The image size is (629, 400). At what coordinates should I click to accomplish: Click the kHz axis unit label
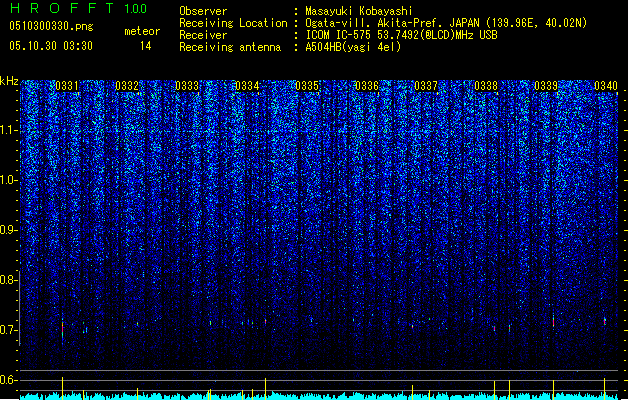pyautogui.click(x=9, y=81)
